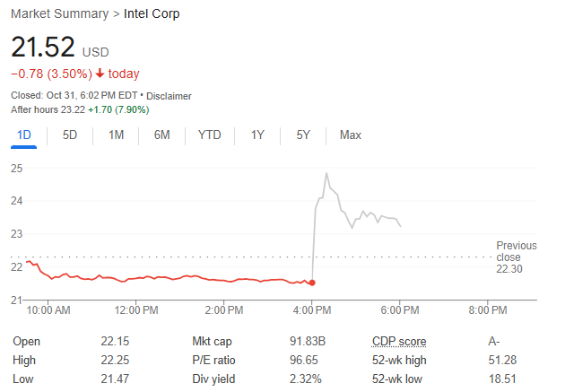Show the Max range chart
Screen dimensions: 565x392
(x=350, y=135)
